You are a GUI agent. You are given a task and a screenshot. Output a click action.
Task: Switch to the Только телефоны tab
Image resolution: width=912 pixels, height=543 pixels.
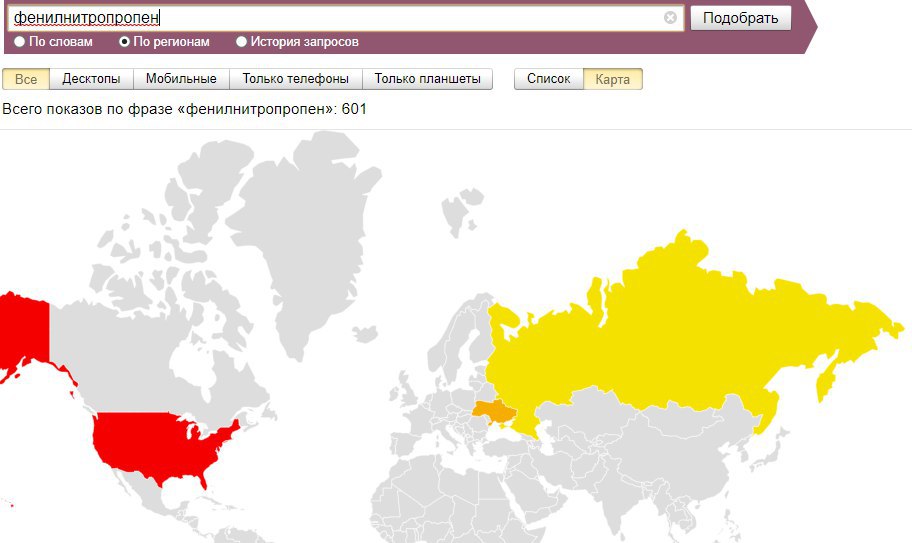pos(295,79)
